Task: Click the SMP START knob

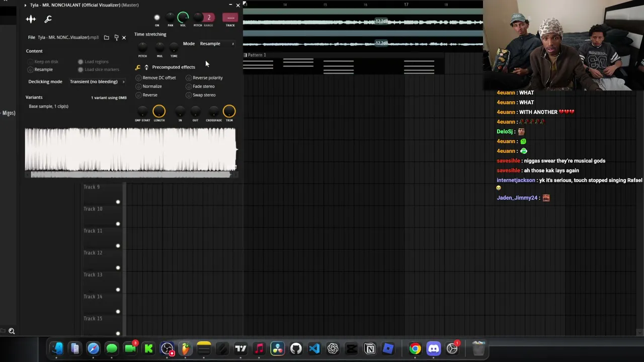Action: point(142,112)
